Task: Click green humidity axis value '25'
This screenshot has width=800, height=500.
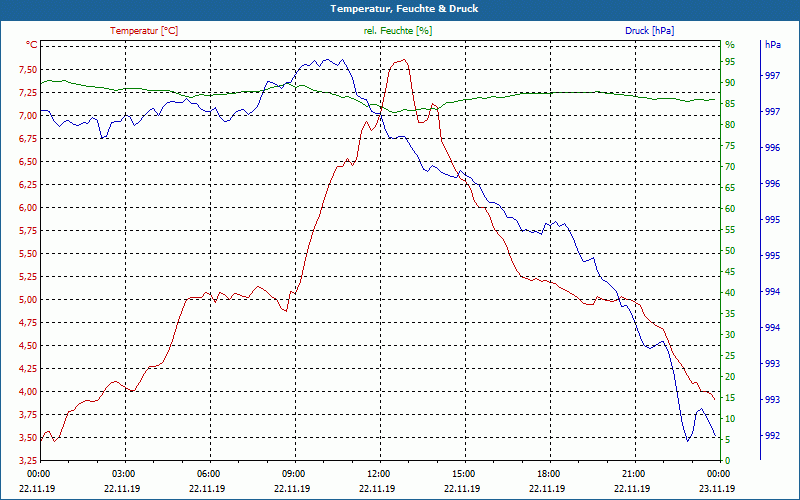Action: (730, 356)
